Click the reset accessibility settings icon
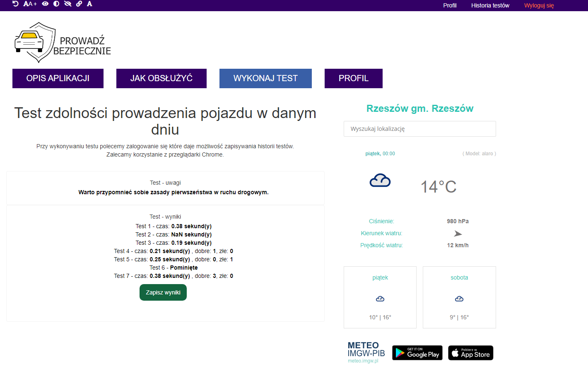Image resolution: width=588 pixels, height=369 pixels. click(15, 4)
